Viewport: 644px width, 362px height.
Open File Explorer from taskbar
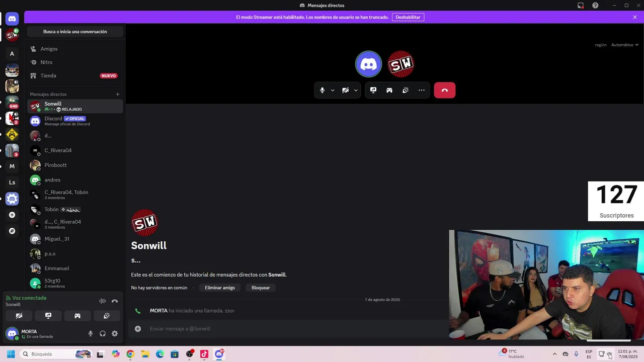[x=145, y=354]
